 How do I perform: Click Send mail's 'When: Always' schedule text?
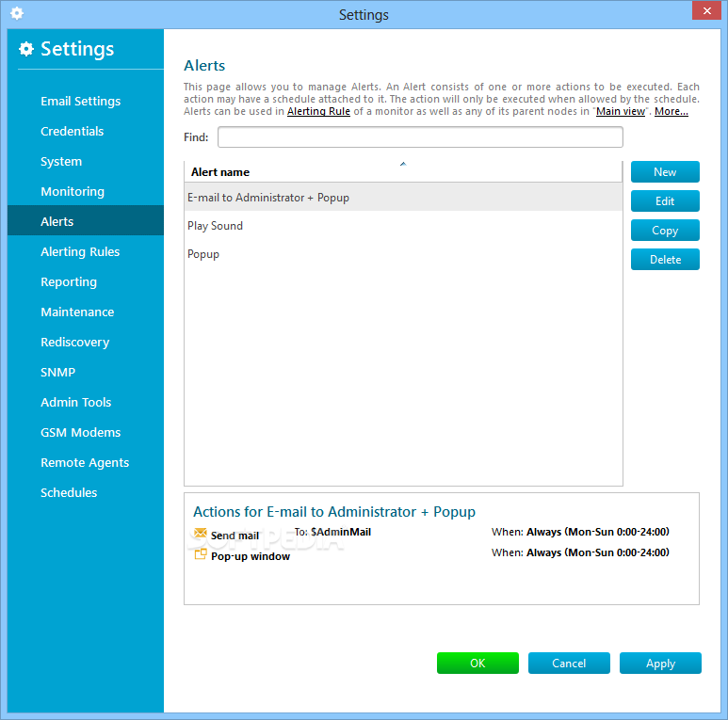(580, 532)
